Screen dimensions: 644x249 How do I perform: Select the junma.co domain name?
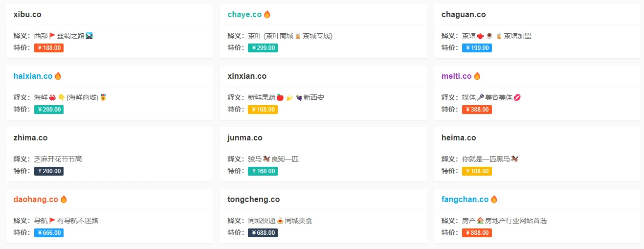click(x=245, y=138)
